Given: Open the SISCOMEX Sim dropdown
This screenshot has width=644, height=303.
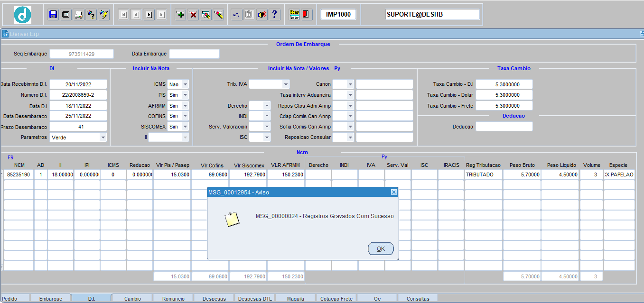Looking at the screenshot, I should (185, 127).
